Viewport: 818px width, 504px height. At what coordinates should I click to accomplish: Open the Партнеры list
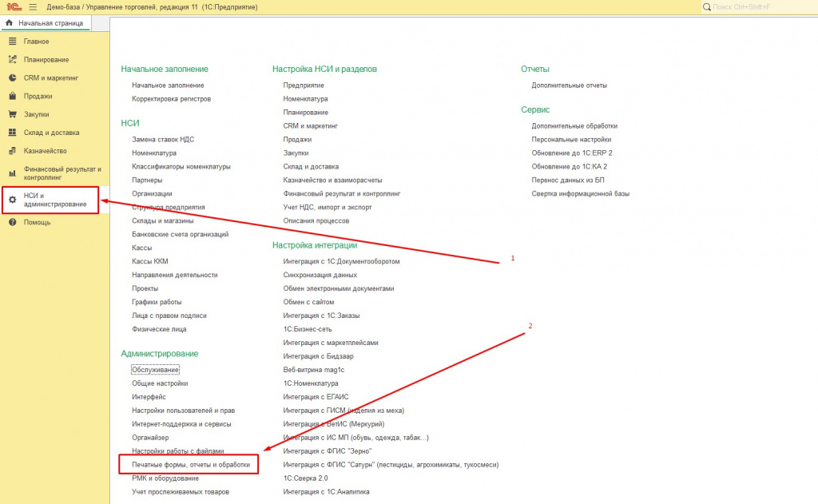click(x=147, y=180)
